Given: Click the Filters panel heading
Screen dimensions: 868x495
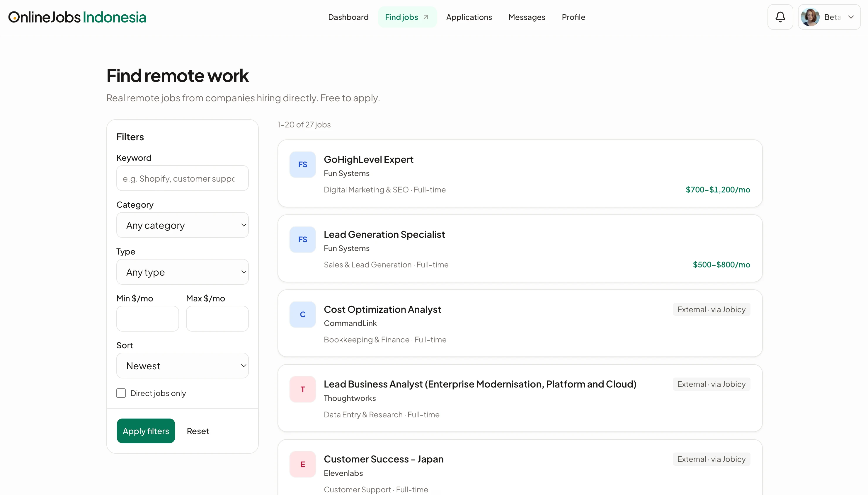Looking at the screenshot, I should [130, 137].
